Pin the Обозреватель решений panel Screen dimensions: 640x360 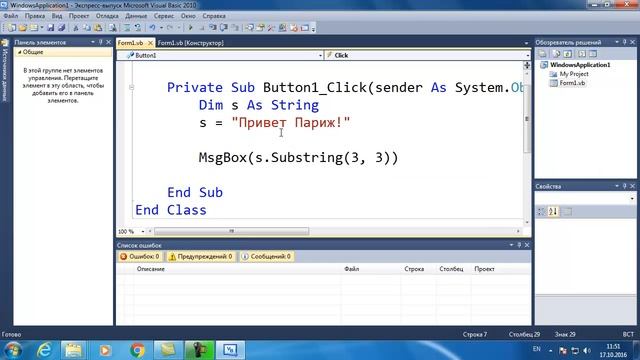click(624, 42)
